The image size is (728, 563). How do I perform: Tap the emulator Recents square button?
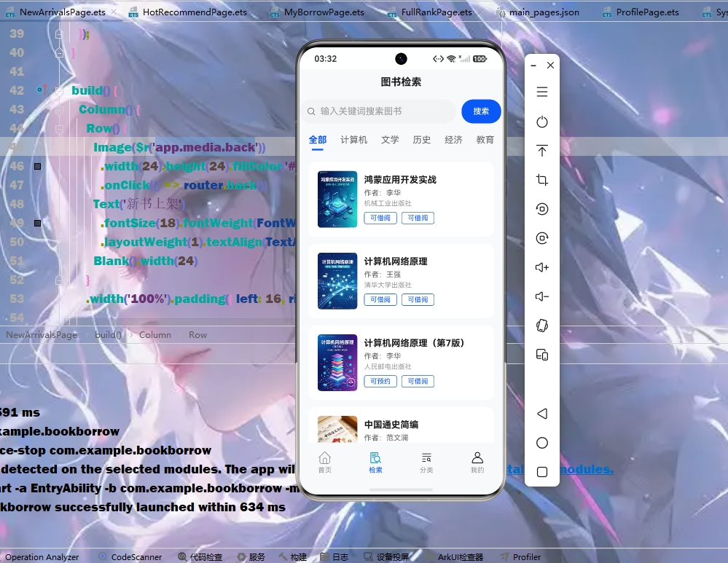tap(542, 472)
